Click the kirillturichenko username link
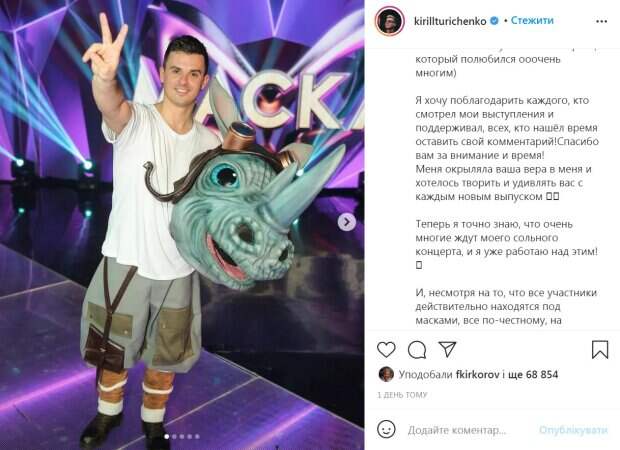The height and width of the screenshot is (450, 620). click(x=450, y=21)
